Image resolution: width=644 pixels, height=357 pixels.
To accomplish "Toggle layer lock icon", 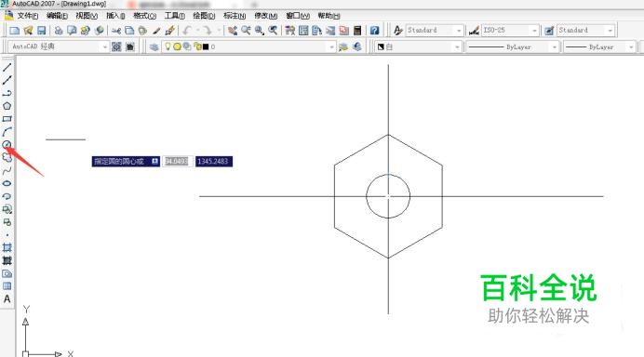I will (197, 46).
